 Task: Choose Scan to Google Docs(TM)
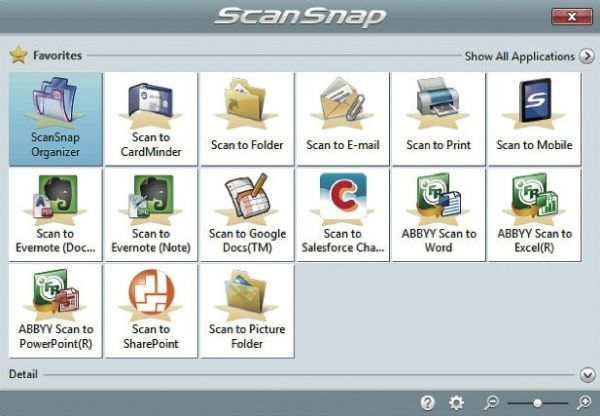tap(247, 215)
